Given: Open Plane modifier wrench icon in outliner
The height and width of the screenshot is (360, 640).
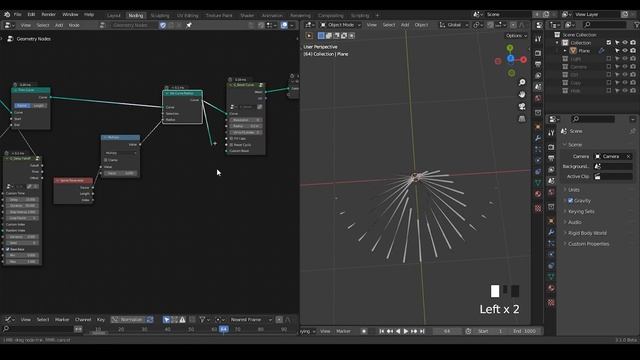Looking at the screenshot, I should coord(602,51).
